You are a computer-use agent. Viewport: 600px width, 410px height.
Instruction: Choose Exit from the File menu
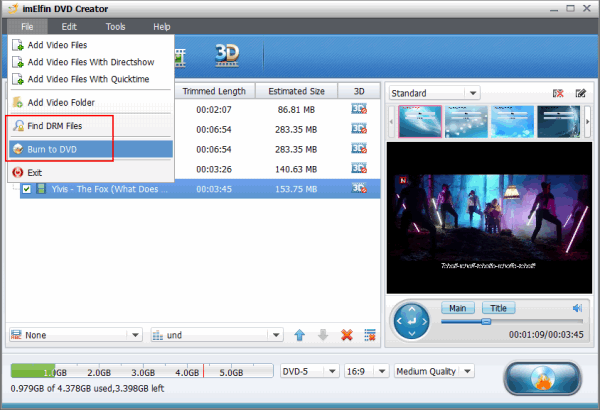pos(91,173)
